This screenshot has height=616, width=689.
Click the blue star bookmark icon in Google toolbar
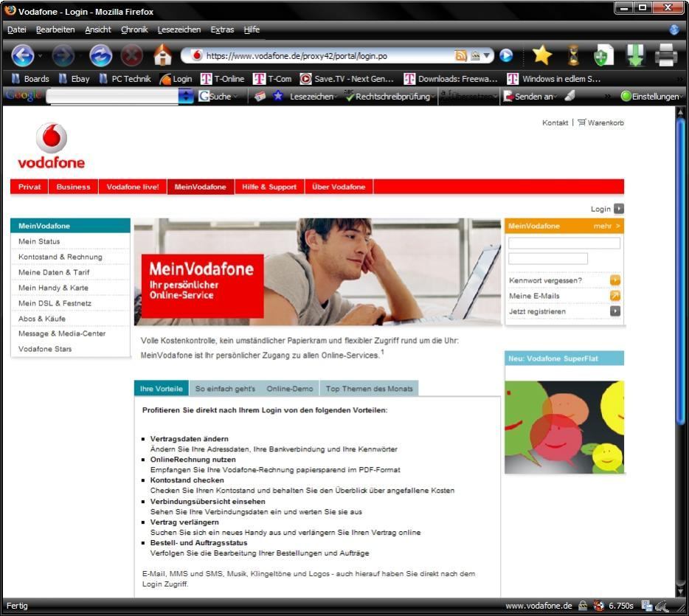pyautogui.click(x=277, y=96)
